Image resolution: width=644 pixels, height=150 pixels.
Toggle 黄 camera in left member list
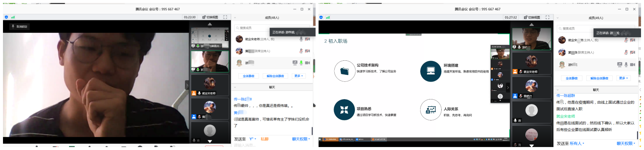coord(308,51)
